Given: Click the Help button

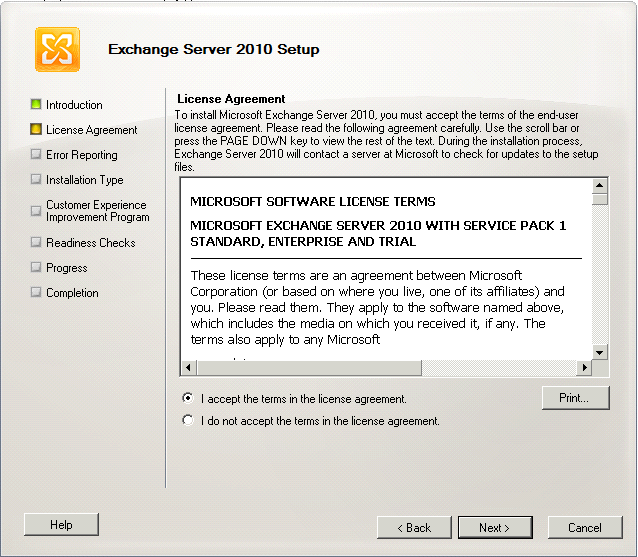Looking at the screenshot, I should pyautogui.click(x=61, y=524).
